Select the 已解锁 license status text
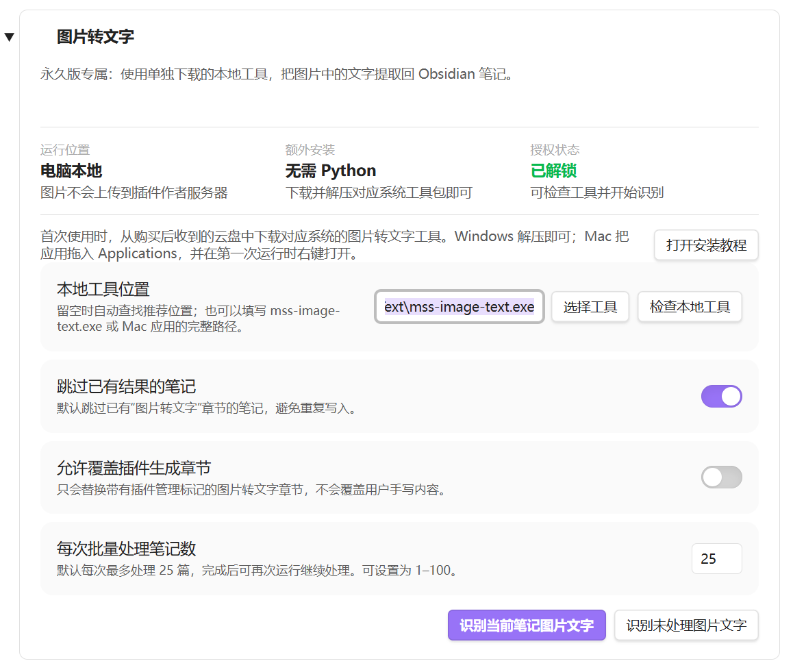Viewport: 793px width, 672px height. pos(553,171)
